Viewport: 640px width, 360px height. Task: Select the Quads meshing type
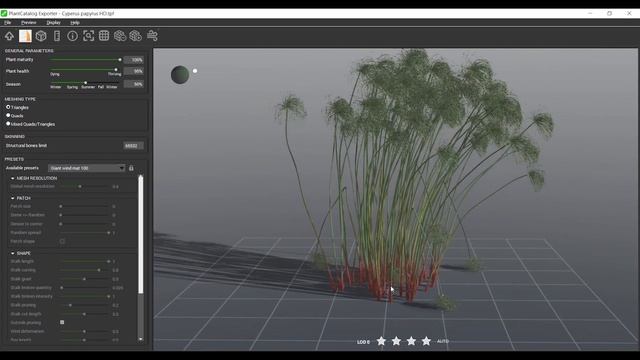click(8, 116)
